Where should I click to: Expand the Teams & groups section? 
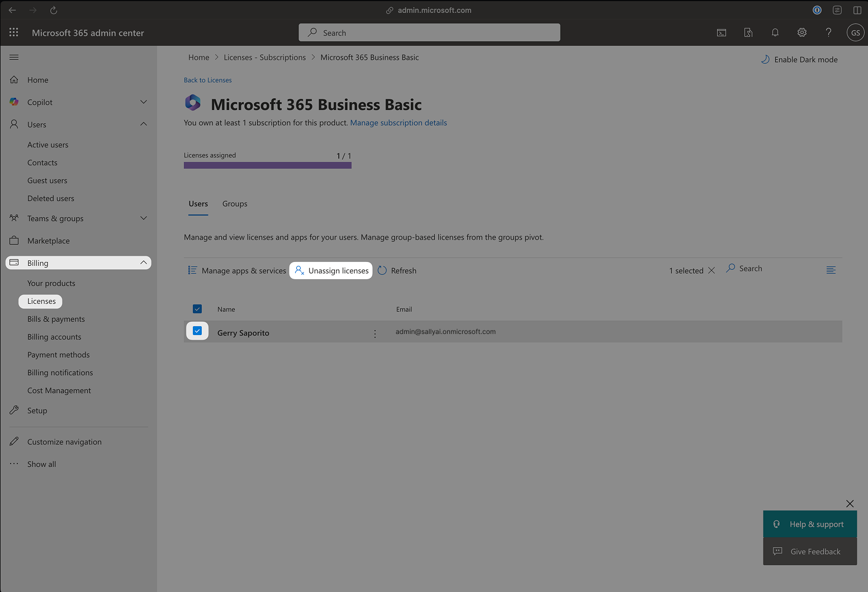144,218
